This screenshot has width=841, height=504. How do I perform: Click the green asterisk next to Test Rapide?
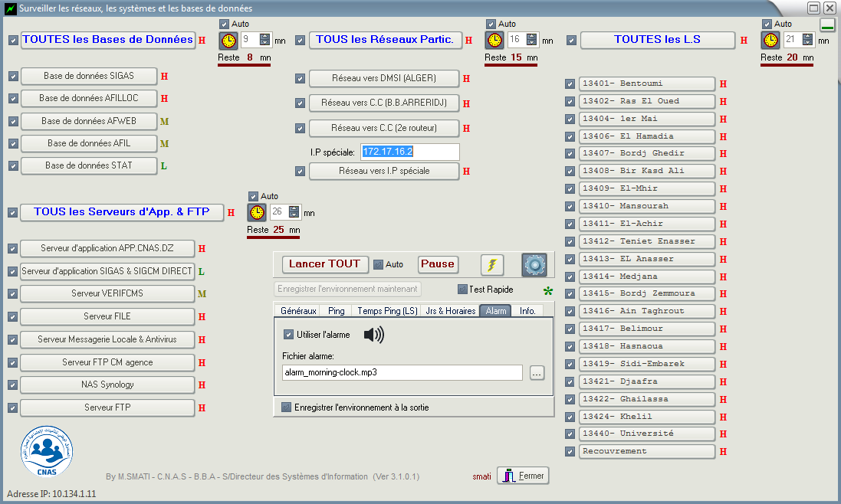pyautogui.click(x=547, y=291)
